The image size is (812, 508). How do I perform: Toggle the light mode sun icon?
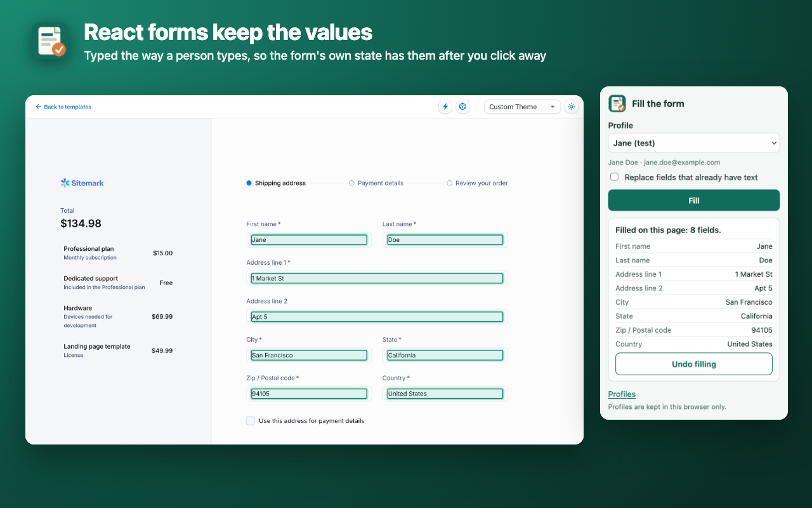[572, 107]
